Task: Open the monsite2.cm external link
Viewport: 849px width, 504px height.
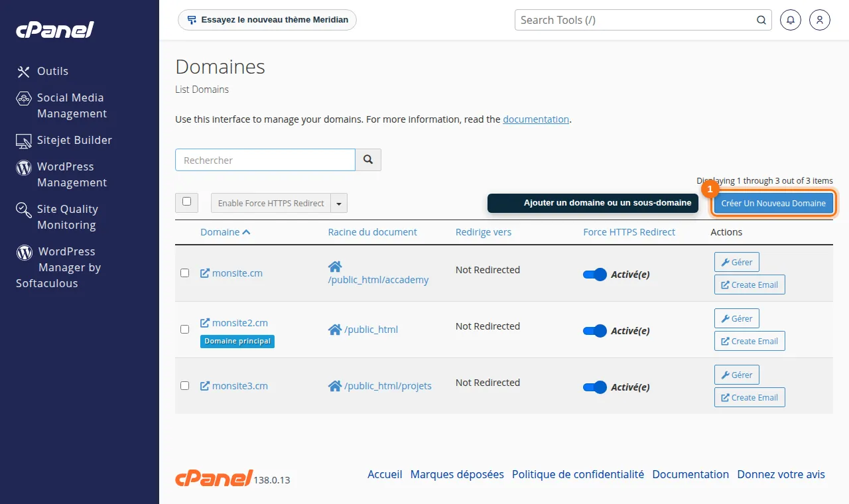Action: 234,323
